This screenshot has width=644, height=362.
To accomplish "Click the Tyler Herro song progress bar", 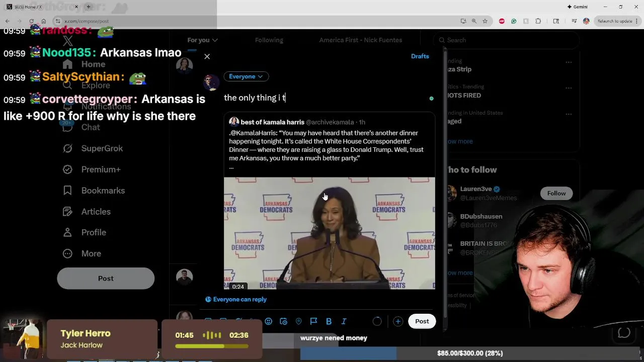I will [x=212, y=346].
